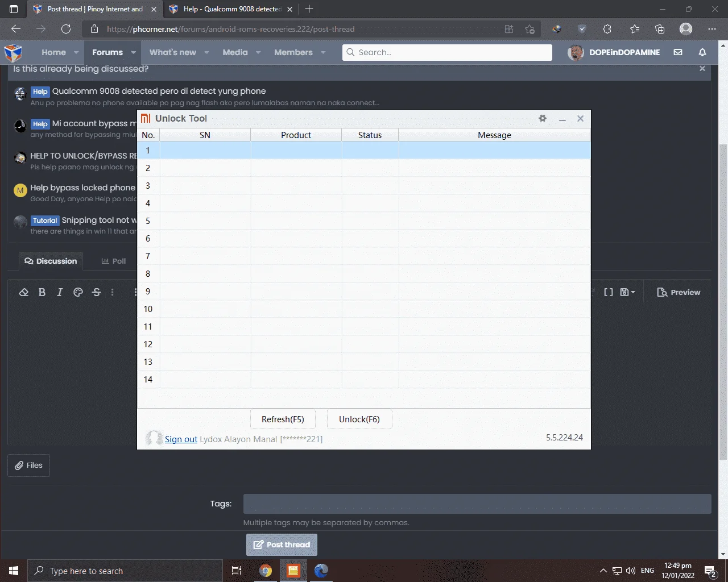
Task: Dismiss the already being discussed panel
Action: (702, 68)
